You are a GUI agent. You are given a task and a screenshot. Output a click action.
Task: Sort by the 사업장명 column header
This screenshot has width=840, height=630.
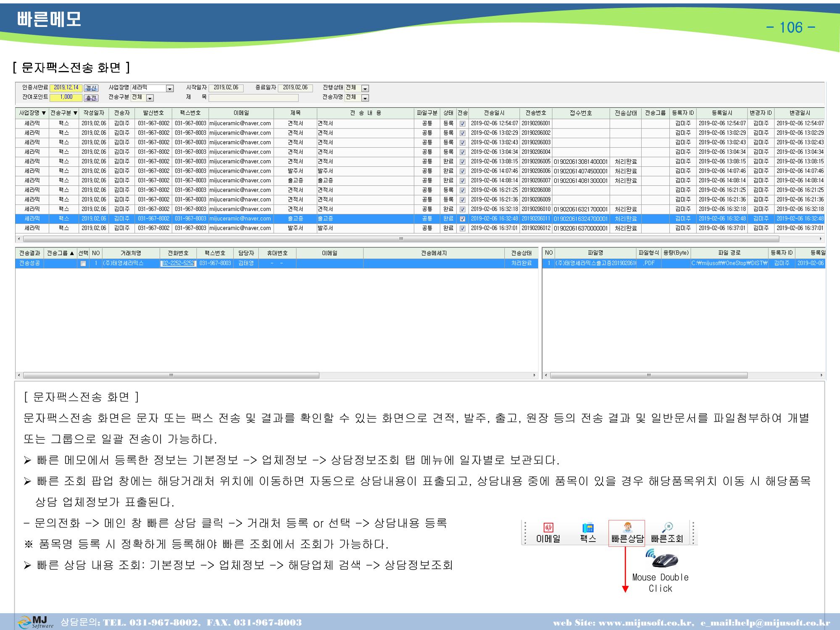32,113
